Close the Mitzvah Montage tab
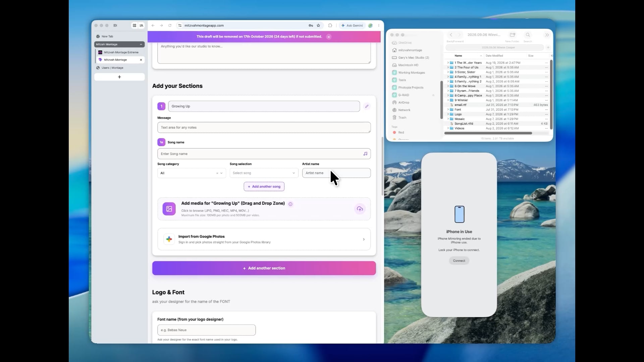This screenshot has height=362, width=644. pyautogui.click(x=141, y=60)
